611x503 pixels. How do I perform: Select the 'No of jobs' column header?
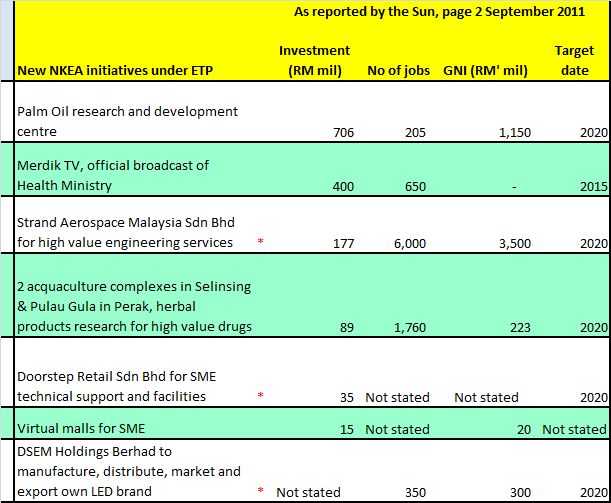(x=398, y=71)
